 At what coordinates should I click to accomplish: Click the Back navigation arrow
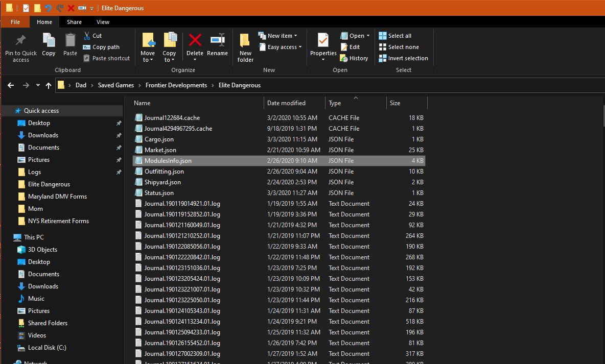point(11,85)
